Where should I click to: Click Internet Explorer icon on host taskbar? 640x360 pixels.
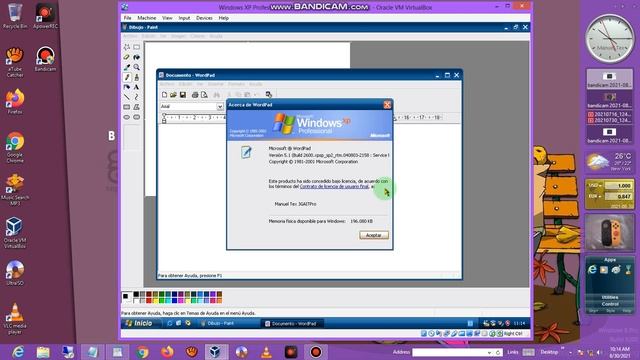18,352
